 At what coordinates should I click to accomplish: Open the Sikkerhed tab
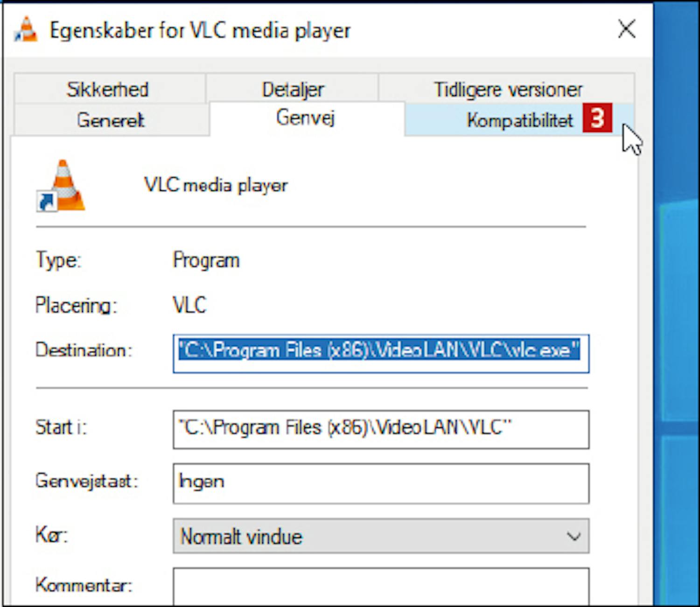(108, 89)
